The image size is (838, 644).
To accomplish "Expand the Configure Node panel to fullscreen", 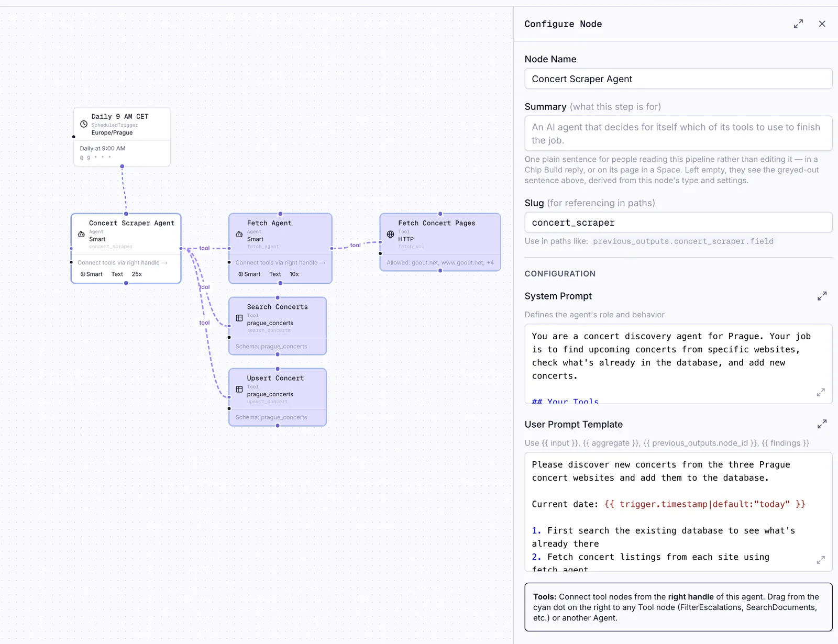I will [x=798, y=24].
